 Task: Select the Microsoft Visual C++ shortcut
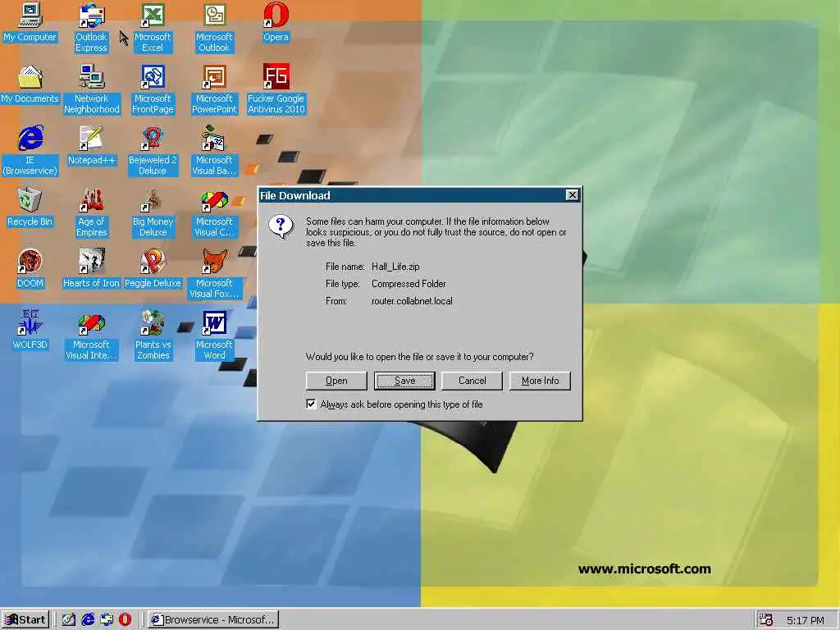pos(214,212)
